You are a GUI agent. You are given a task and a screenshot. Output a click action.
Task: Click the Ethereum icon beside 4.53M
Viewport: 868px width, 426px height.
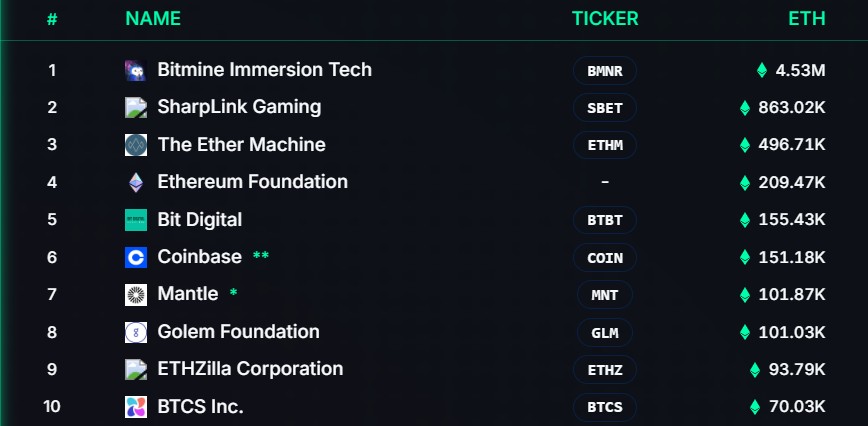click(x=762, y=70)
